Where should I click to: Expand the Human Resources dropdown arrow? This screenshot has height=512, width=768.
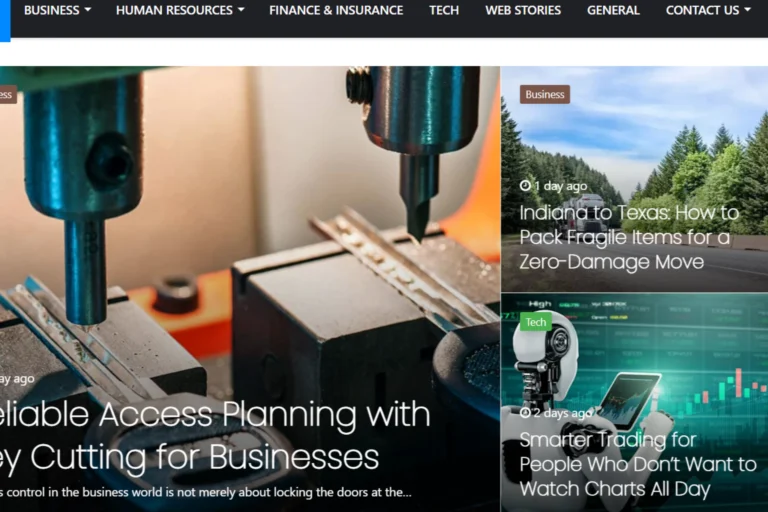point(241,10)
